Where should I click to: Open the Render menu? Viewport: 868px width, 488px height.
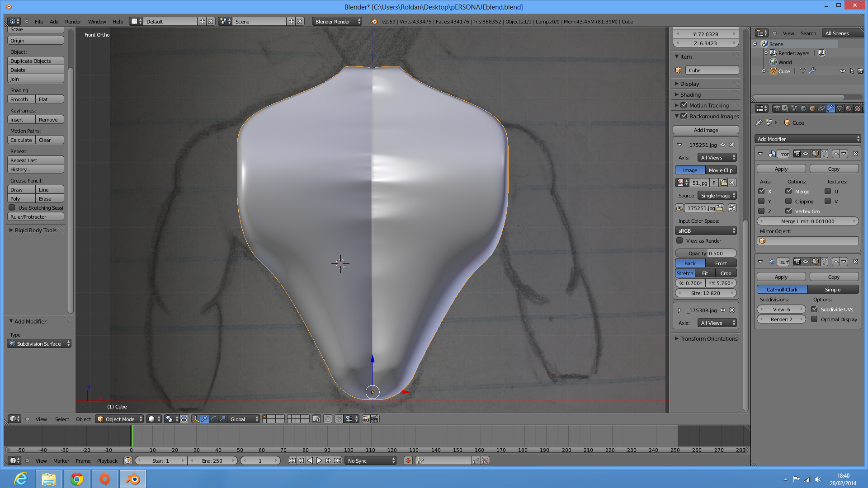pyautogui.click(x=73, y=21)
